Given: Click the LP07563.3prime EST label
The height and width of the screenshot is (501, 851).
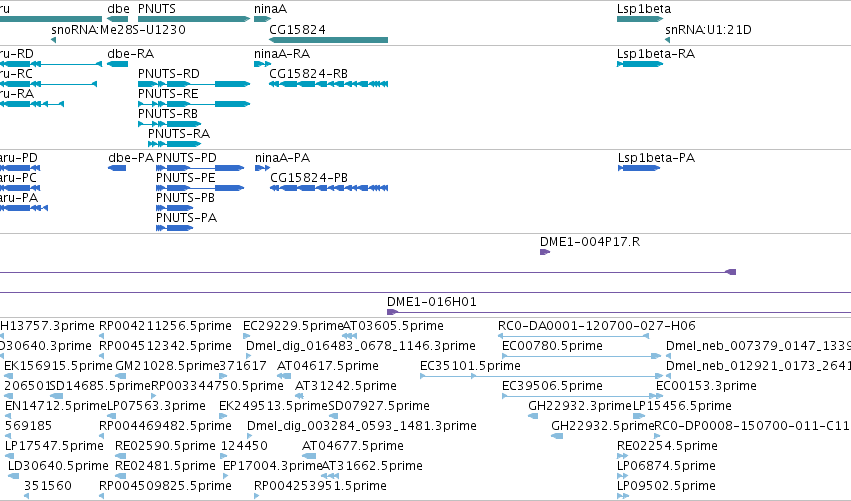Looking at the screenshot, I should click(x=156, y=405).
